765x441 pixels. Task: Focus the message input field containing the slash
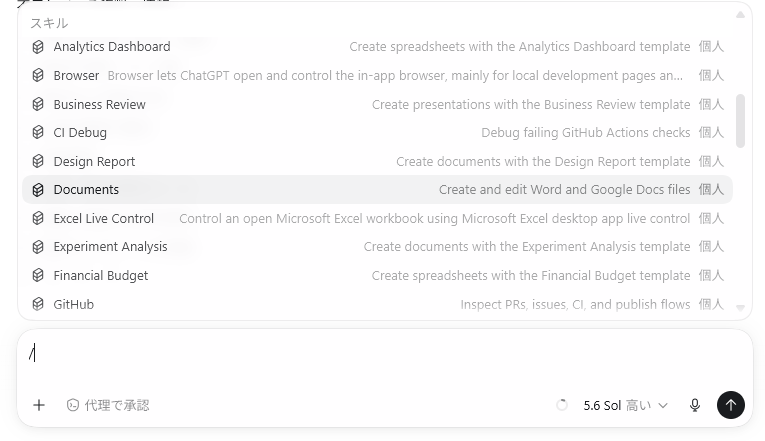384,354
